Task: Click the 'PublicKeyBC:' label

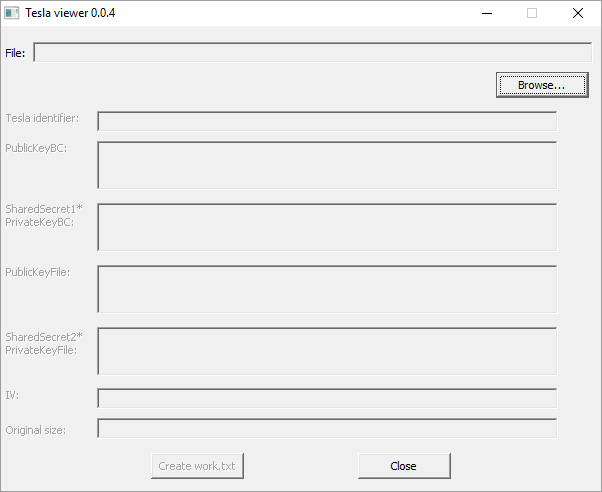Action: click(36, 148)
